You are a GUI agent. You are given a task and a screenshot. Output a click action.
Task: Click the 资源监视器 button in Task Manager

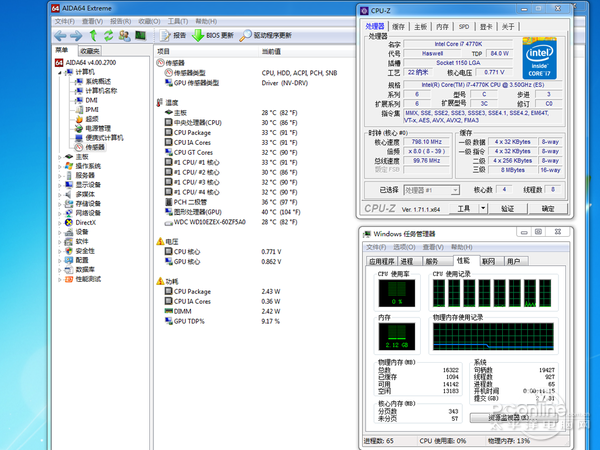tap(515, 417)
